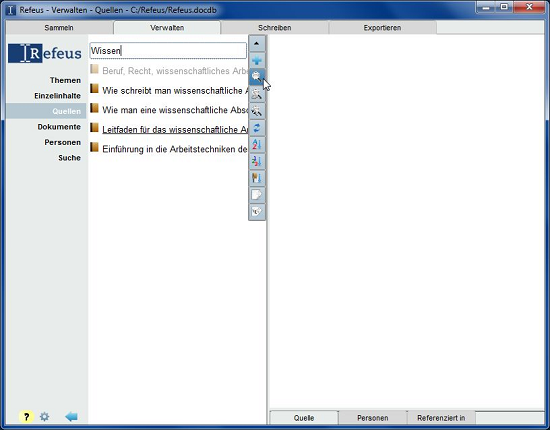The height and width of the screenshot is (430, 550).
Task: Click book icon beside 'Wie schreibt man'
Action: tap(94, 88)
